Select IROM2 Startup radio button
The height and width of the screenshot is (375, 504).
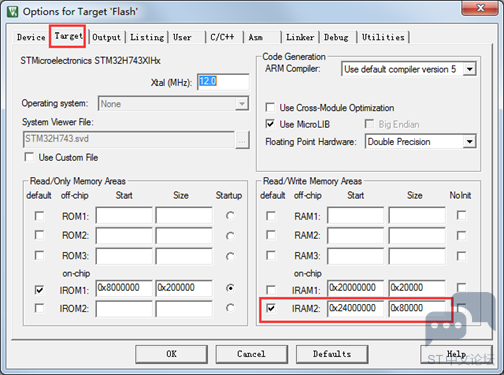point(230,307)
